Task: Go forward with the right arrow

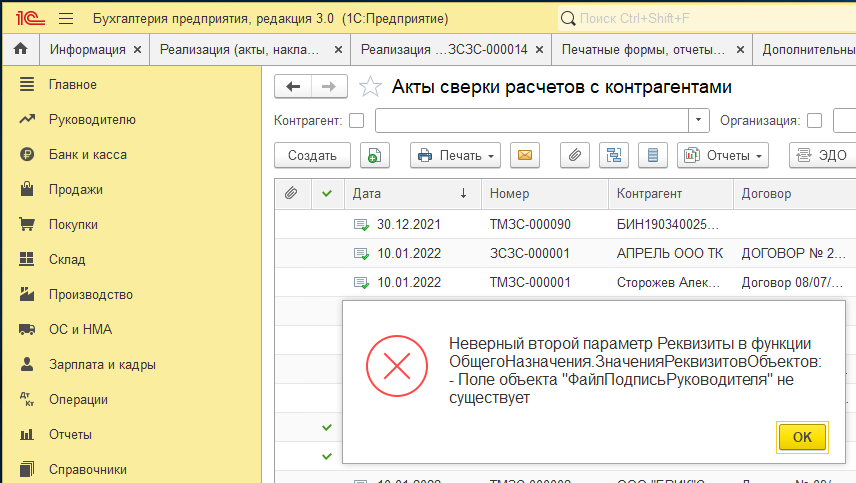Action: point(329,86)
